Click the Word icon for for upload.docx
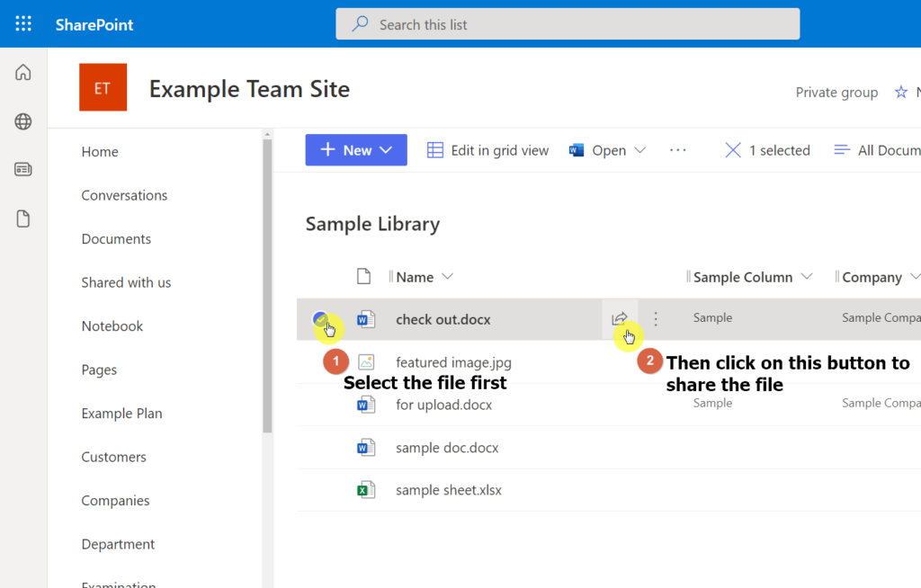Image resolution: width=921 pixels, height=588 pixels. (x=366, y=405)
